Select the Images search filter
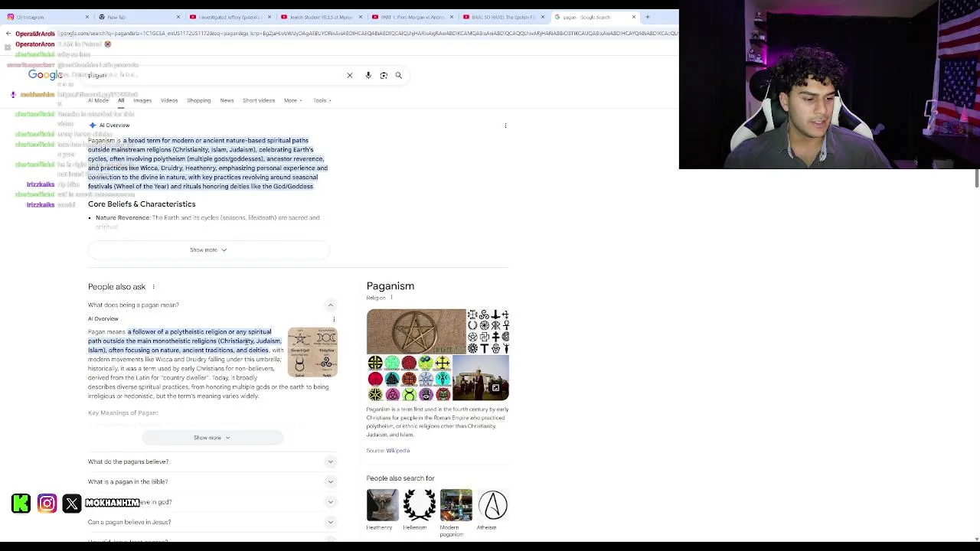980x551 pixels. click(142, 101)
